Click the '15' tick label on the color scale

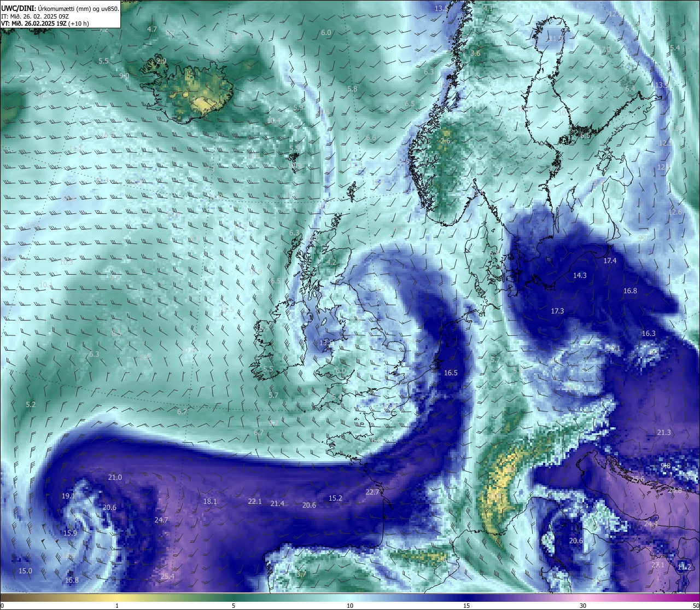[x=466, y=606]
